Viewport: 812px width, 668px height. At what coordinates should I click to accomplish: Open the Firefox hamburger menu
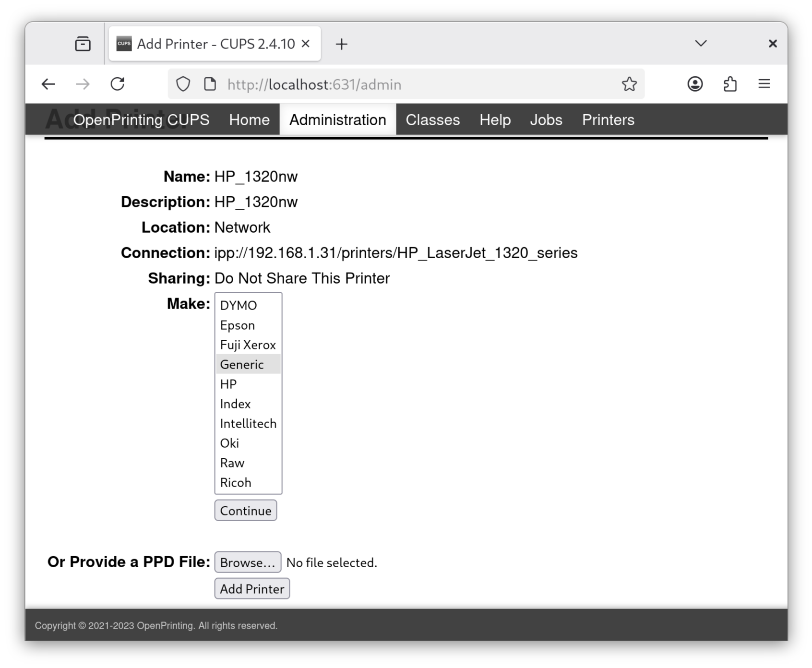coord(764,84)
